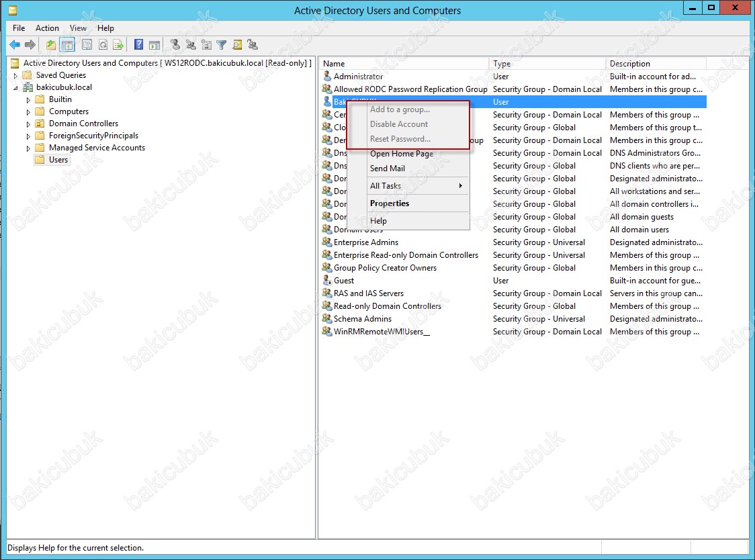
Task: Open the Help menu in the menu bar
Action: coord(105,28)
